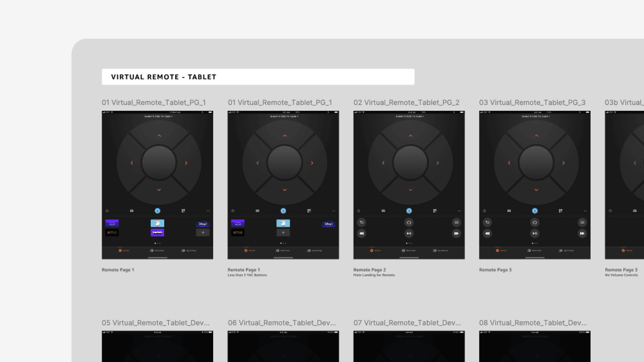Click Rewind in the PG_2 artboard
The height and width of the screenshot is (362, 644).
(362, 233)
